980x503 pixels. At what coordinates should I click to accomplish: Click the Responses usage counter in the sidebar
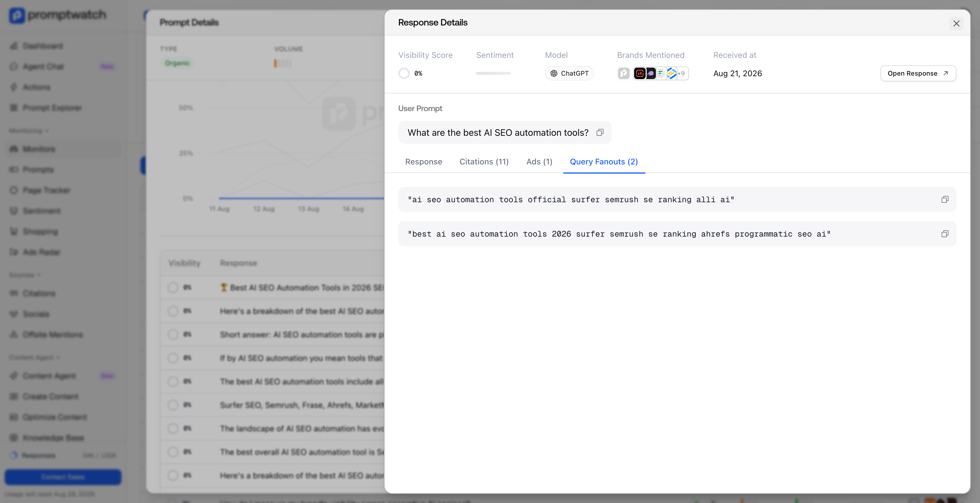63,455
